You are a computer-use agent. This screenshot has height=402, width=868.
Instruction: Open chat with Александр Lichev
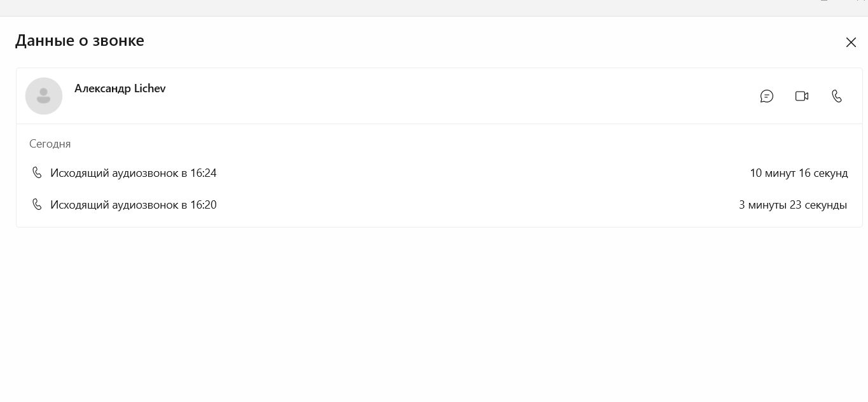pos(767,96)
